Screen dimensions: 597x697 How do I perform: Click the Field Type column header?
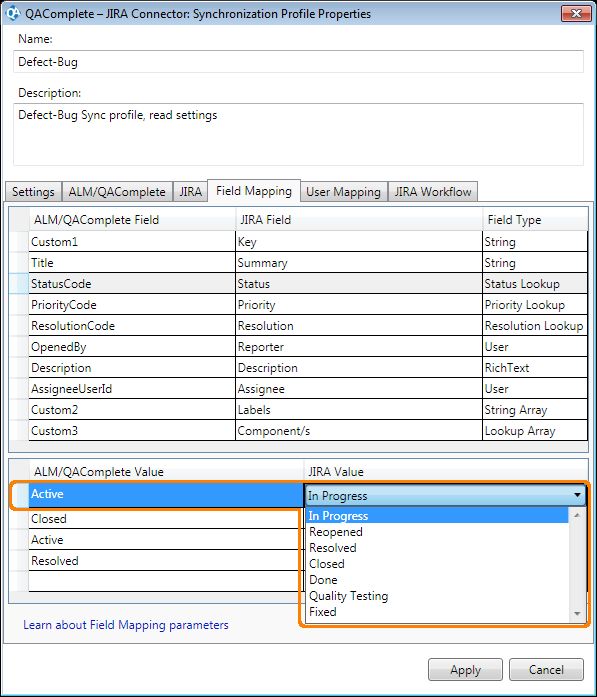point(535,220)
